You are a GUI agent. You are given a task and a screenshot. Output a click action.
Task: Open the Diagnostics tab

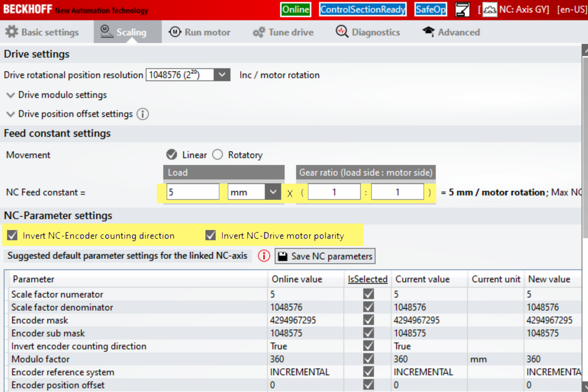click(x=368, y=32)
